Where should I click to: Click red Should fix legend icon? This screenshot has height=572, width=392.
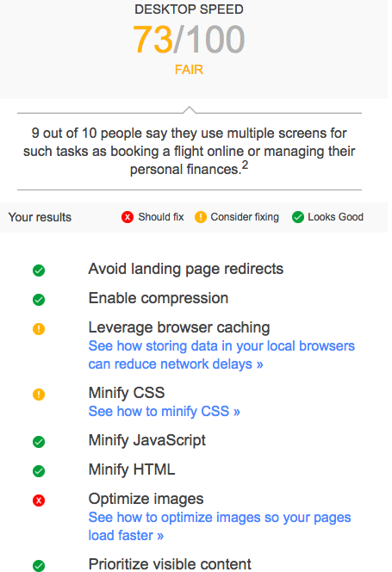pyautogui.click(x=128, y=217)
